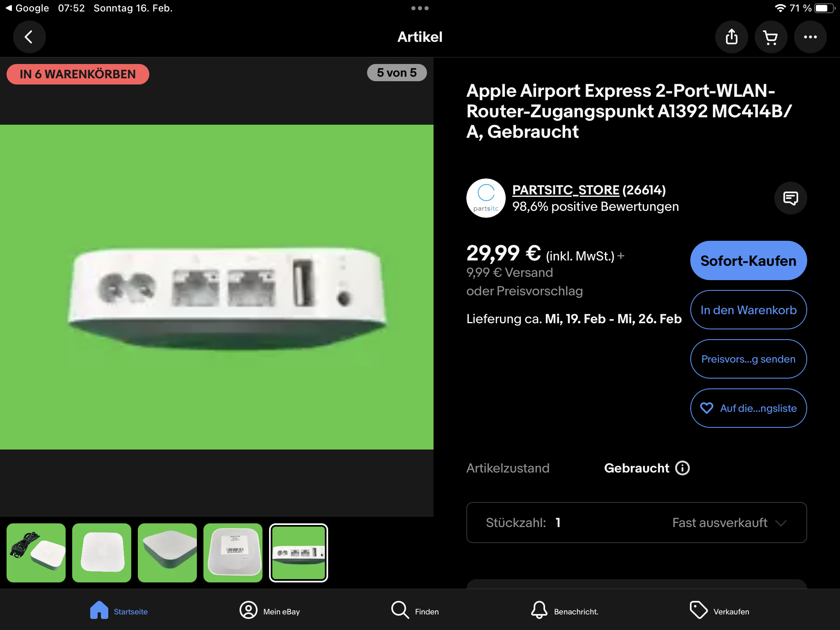Tap the 29,99 € price
This screenshot has height=630, width=840.
(x=504, y=253)
